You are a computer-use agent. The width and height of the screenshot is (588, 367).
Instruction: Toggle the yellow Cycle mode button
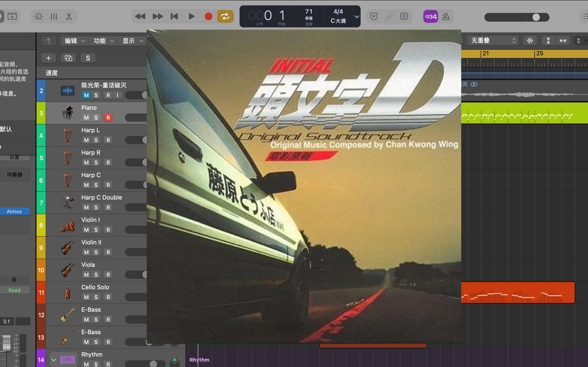coord(225,16)
